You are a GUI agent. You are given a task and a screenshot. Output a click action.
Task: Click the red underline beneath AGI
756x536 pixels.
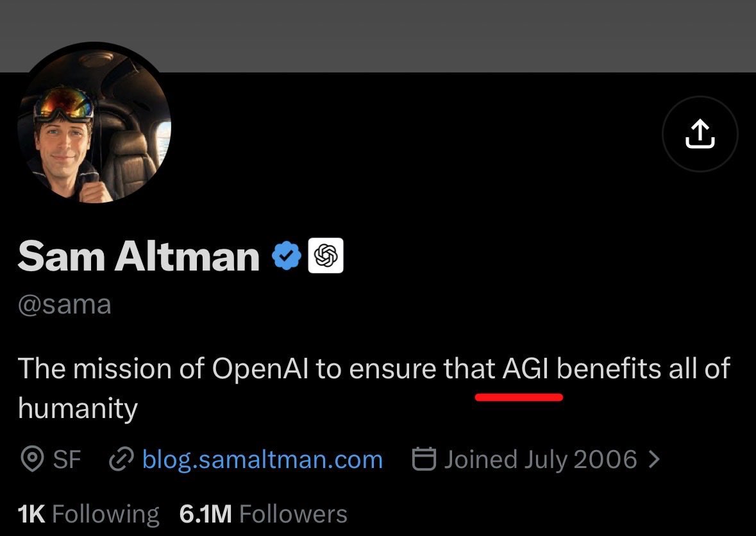click(x=519, y=397)
